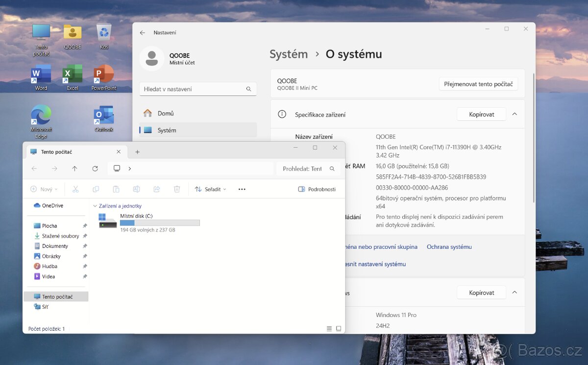Select the Tento počítač Explorer tab
This screenshot has height=365, width=588.
coord(76,152)
